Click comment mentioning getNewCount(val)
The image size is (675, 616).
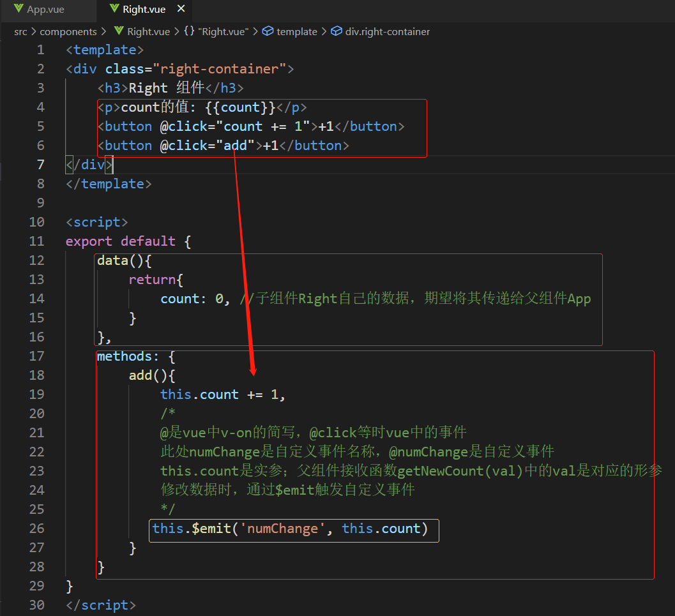[411, 471]
